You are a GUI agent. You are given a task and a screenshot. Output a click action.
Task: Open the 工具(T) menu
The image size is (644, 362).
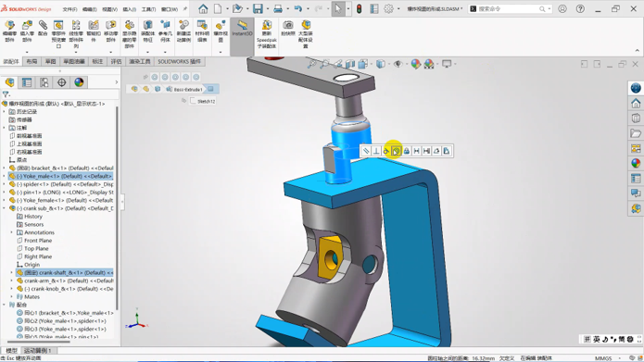(148, 9)
